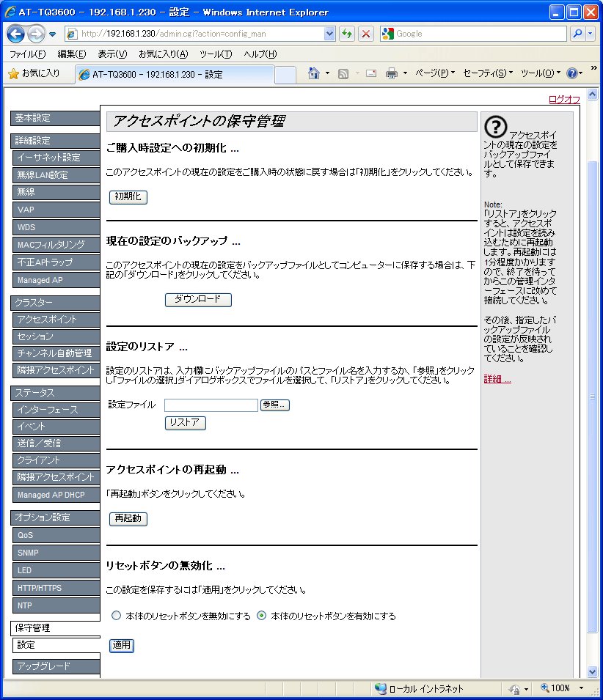The width and height of the screenshot is (603, 700).
Task: Click the 参照... browse button
Action: pos(274,405)
